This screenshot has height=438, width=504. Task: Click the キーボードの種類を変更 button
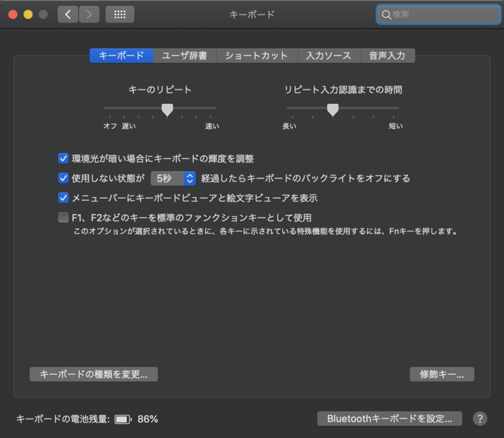pyautogui.click(x=93, y=374)
